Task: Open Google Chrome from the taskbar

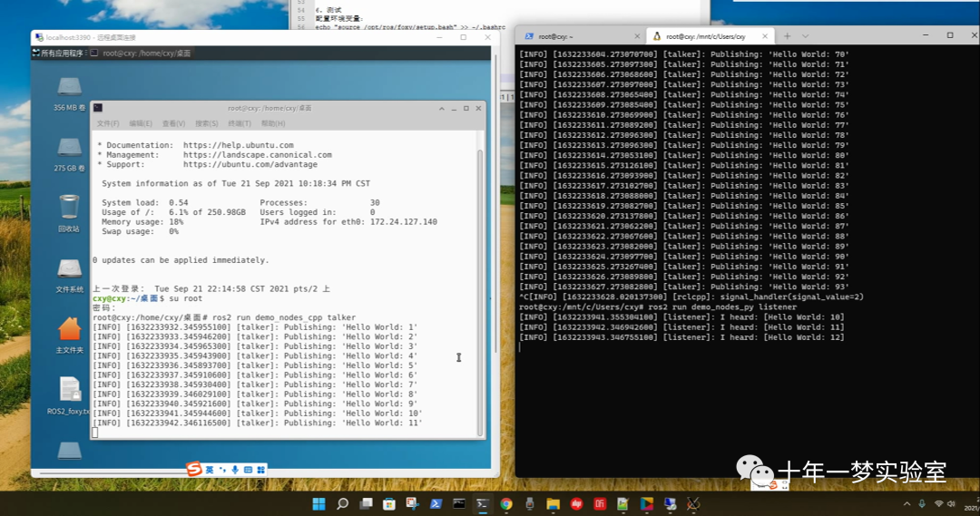Action: pyautogui.click(x=506, y=503)
